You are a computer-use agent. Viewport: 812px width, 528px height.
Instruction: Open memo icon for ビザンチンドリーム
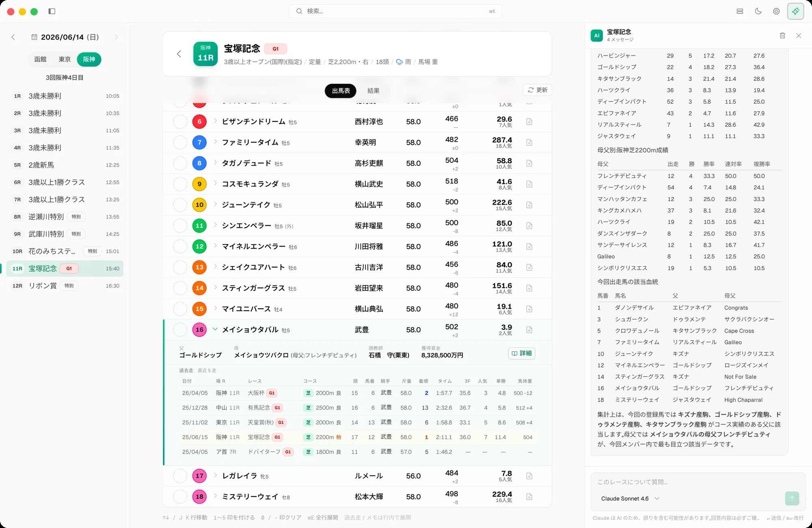click(529, 122)
